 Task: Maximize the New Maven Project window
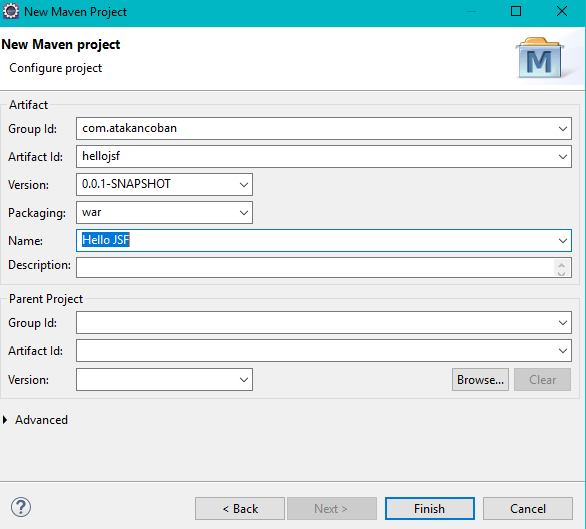pos(516,11)
